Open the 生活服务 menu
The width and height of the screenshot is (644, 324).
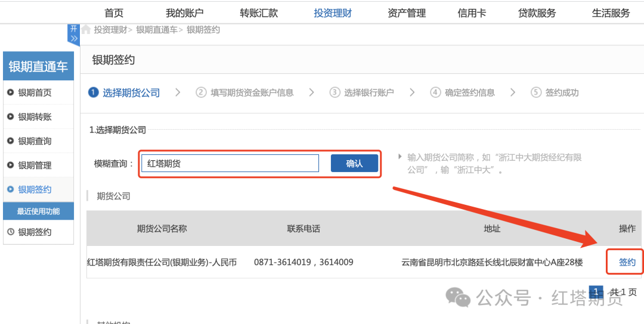[611, 13]
